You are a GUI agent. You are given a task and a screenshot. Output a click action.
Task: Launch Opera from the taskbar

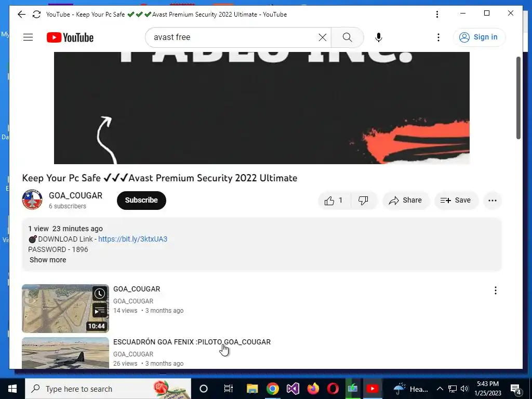(333, 389)
